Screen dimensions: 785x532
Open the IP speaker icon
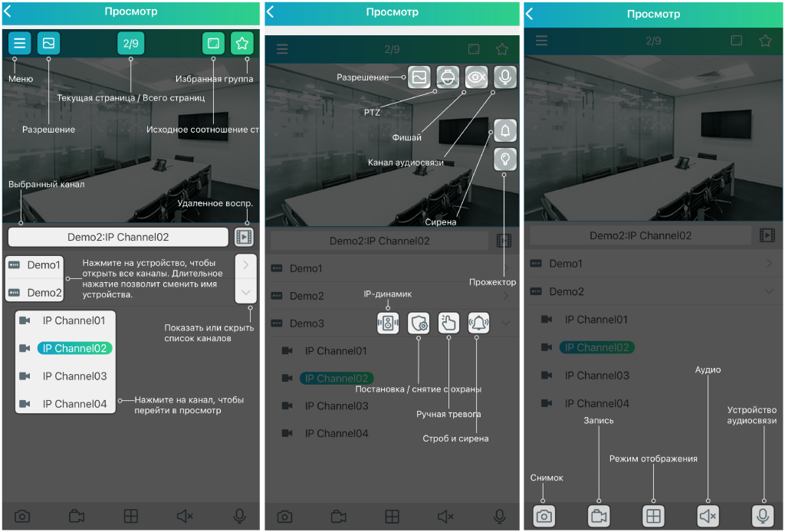click(x=388, y=323)
